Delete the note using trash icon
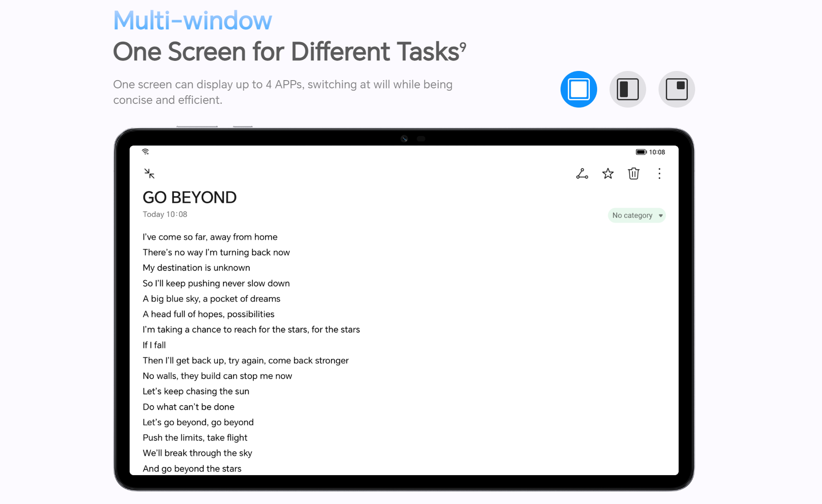 coord(633,173)
